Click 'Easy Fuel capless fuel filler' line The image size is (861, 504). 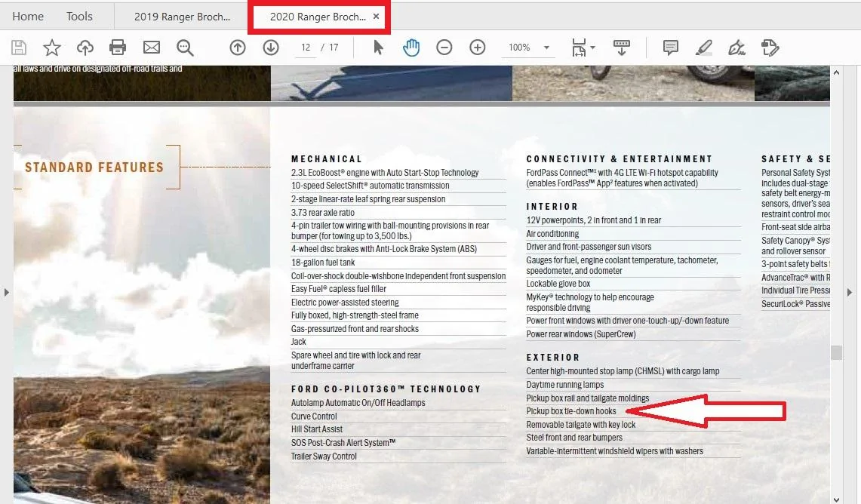(x=339, y=289)
